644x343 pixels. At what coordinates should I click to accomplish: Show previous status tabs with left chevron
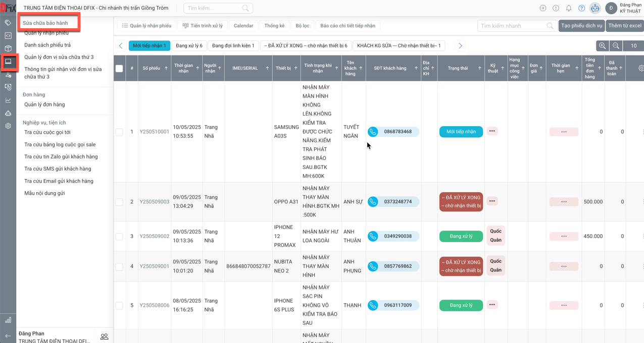pyautogui.click(x=121, y=46)
